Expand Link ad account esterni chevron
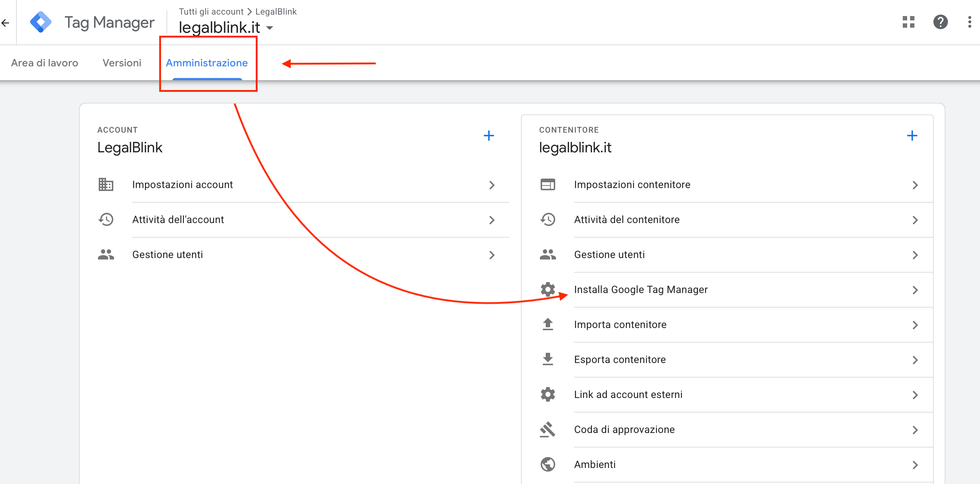Screen dimensions: 980x484 [x=915, y=395]
